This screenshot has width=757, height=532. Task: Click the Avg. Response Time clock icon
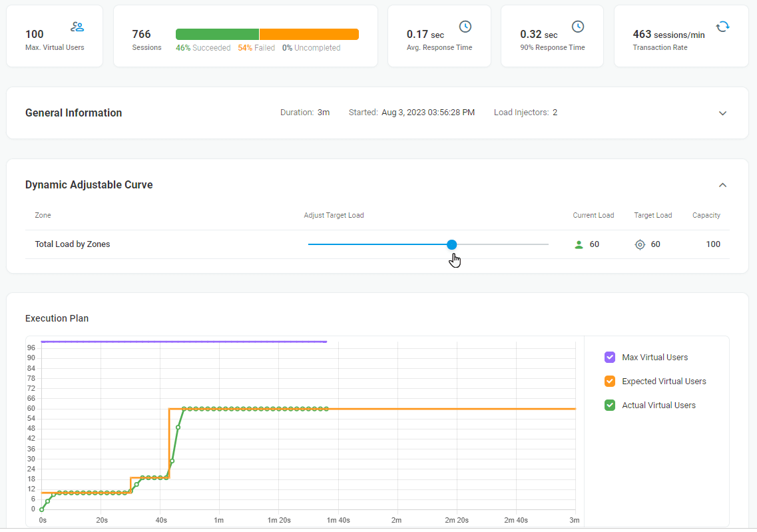click(465, 27)
